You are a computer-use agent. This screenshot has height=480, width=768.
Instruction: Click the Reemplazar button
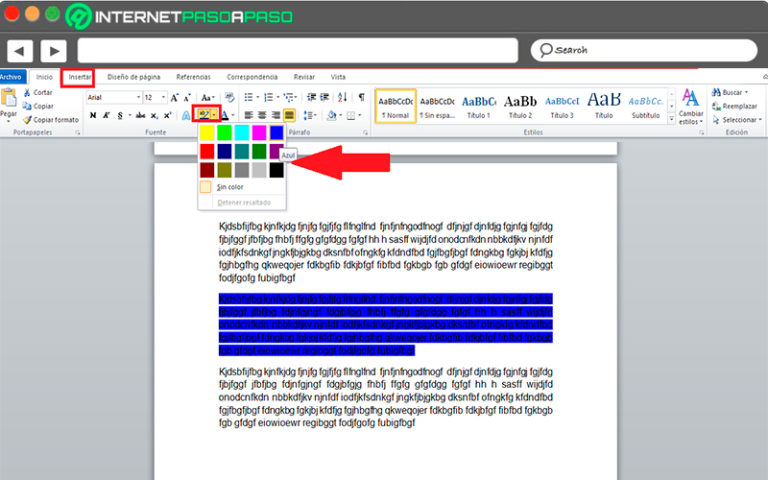click(x=735, y=106)
